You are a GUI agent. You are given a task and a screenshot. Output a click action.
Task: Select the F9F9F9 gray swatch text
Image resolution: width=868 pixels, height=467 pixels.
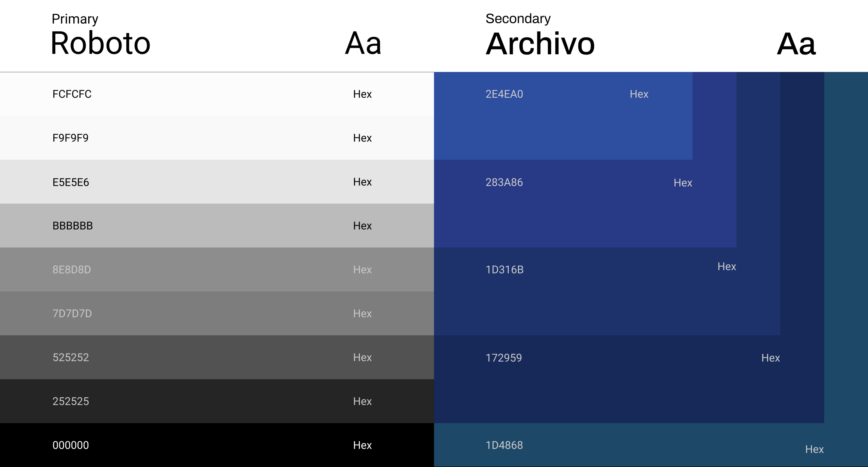pyautogui.click(x=71, y=138)
